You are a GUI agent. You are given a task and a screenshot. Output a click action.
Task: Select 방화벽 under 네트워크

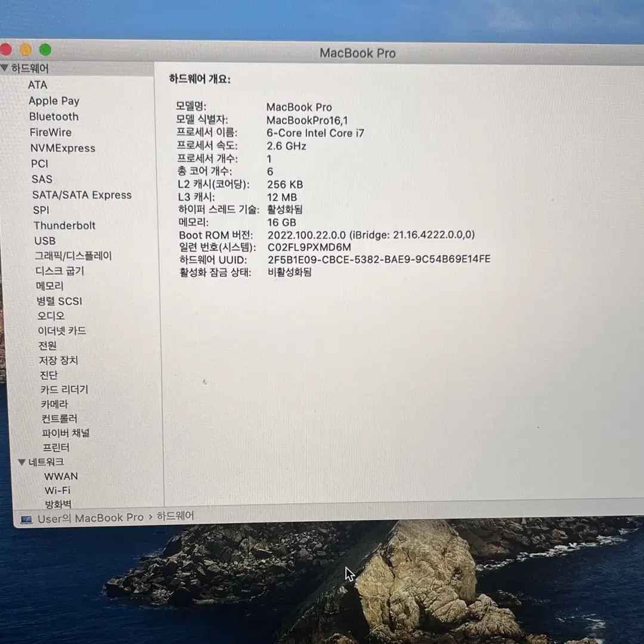58,504
